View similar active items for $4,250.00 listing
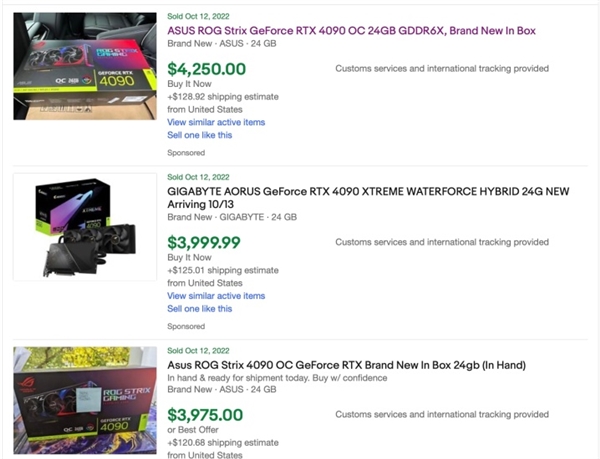Screen dimensions: 600x459 pos(216,122)
